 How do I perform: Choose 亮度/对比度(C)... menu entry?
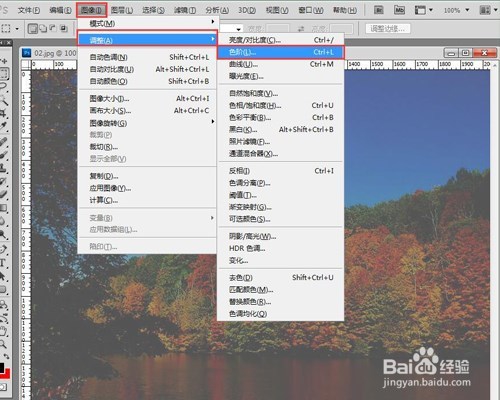tap(281, 40)
